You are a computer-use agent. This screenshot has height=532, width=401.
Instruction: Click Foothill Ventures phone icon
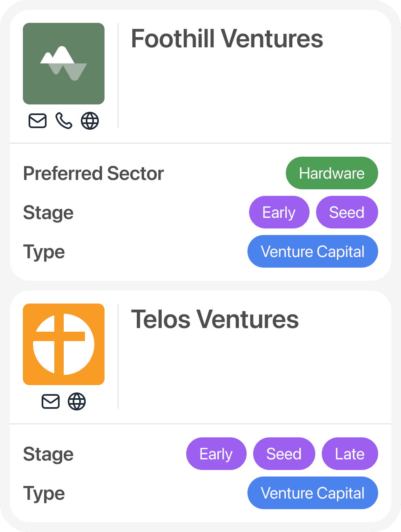pyautogui.click(x=64, y=121)
